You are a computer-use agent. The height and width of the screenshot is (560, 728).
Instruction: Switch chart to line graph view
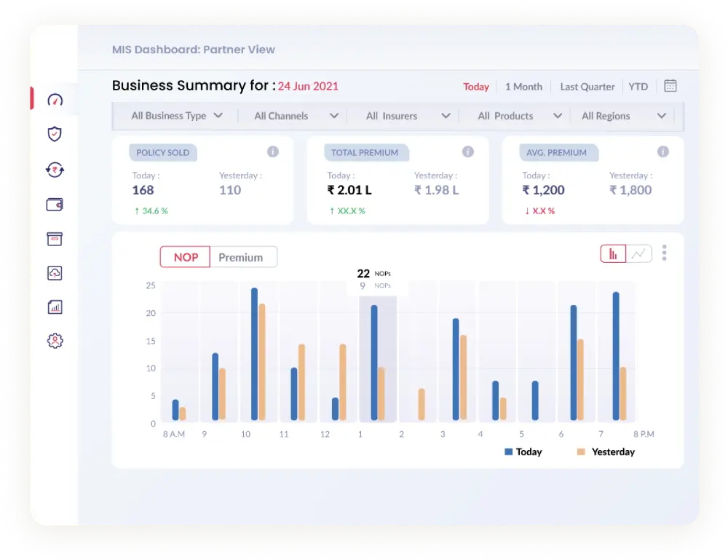pos(639,254)
